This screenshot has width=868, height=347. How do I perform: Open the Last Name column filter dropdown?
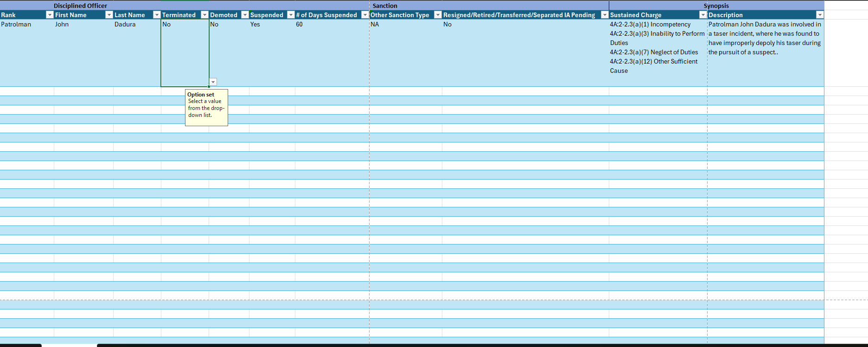click(157, 15)
